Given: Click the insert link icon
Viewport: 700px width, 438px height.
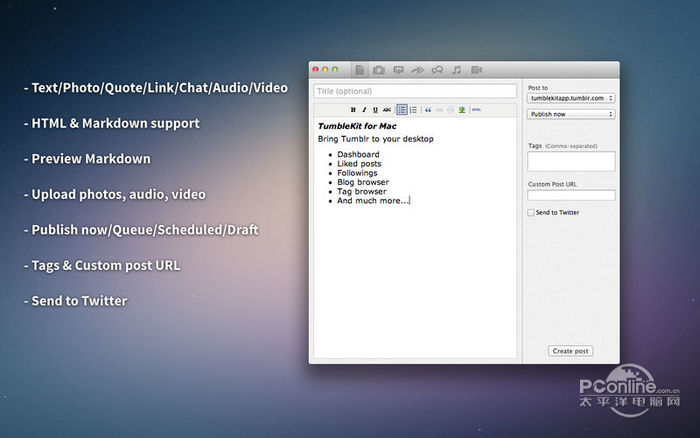Looking at the screenshot, I should pos(439,110).
